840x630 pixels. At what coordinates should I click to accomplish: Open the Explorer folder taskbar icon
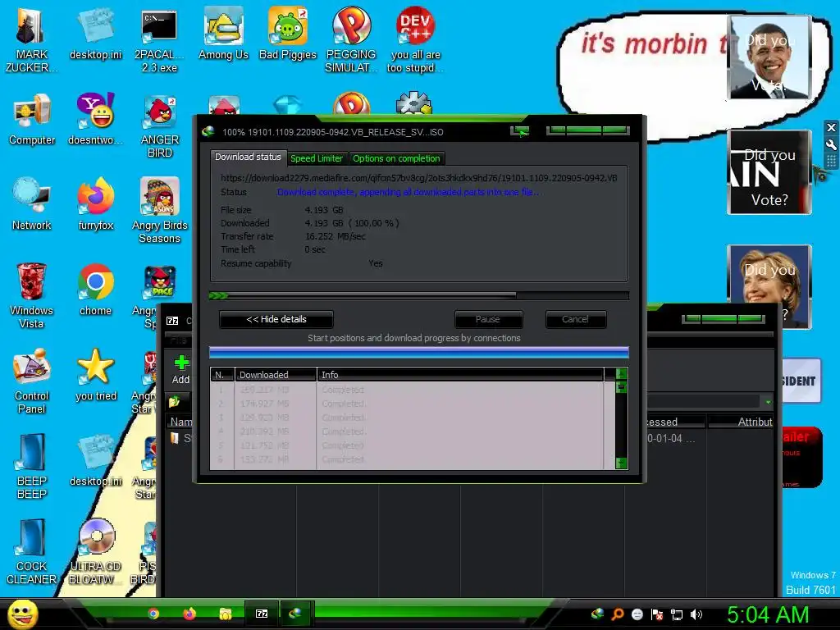click(x=225, y=614)
